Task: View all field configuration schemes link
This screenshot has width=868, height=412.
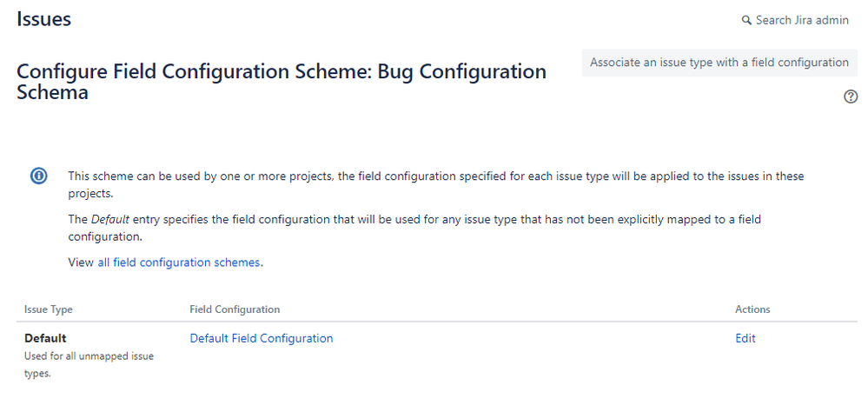Action: [x=179, y=262]
